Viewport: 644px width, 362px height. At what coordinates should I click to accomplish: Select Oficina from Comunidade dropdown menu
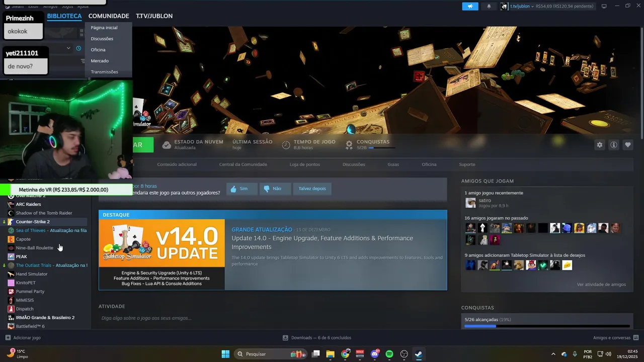coord(98,50)
